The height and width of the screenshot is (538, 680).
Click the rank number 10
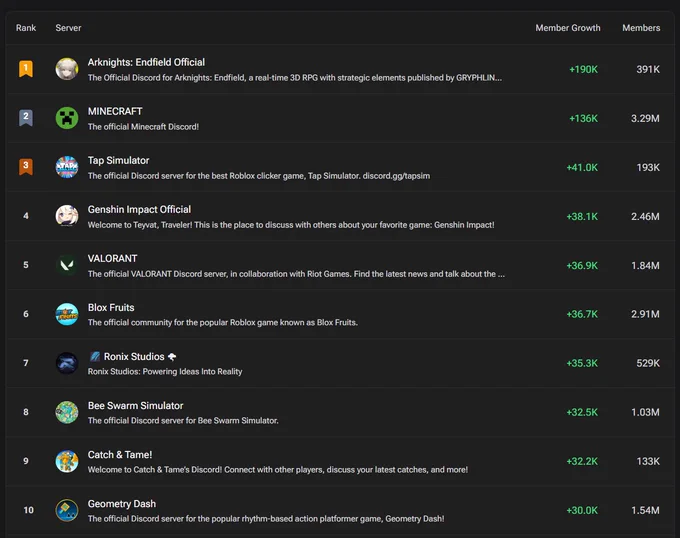tap(28, 510)
